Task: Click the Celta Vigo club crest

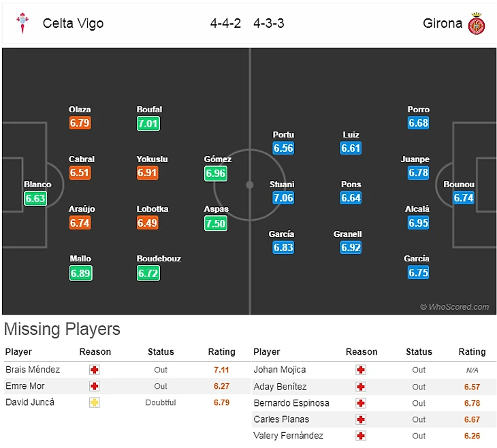Action: 21,24
